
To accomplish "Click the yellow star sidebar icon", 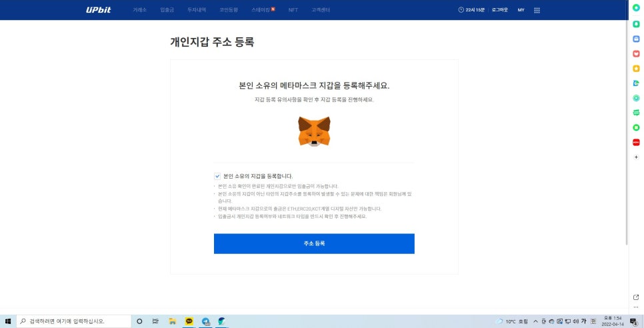I will (x=636, y=69).
